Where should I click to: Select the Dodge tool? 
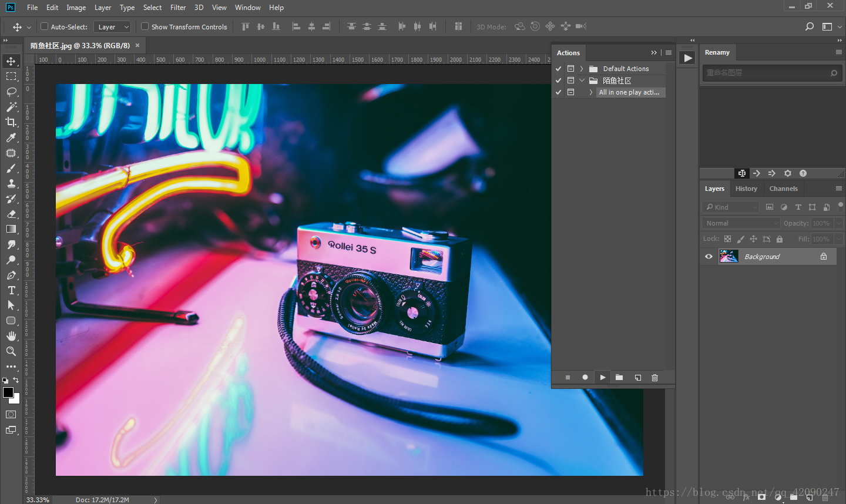click(11, 260)
